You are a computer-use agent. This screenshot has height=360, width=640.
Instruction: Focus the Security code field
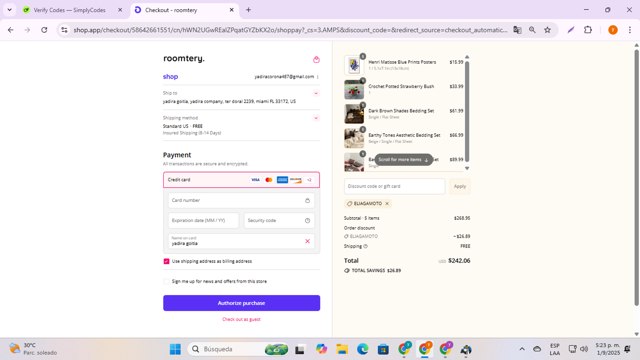pyautogui.click(x=279, y=220)
